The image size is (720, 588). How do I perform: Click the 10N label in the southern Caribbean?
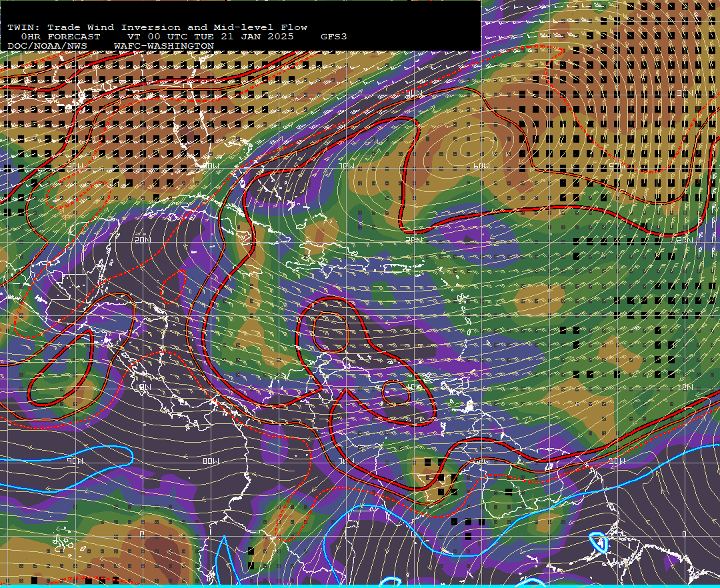coord(414,387)
